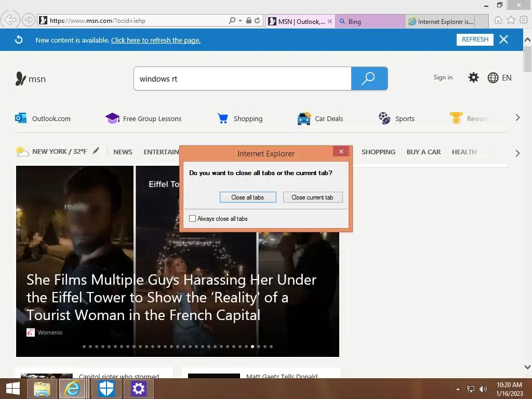Expand category bar right chevron
Screen dimensions: 532x399
click(x=517, y=153)
